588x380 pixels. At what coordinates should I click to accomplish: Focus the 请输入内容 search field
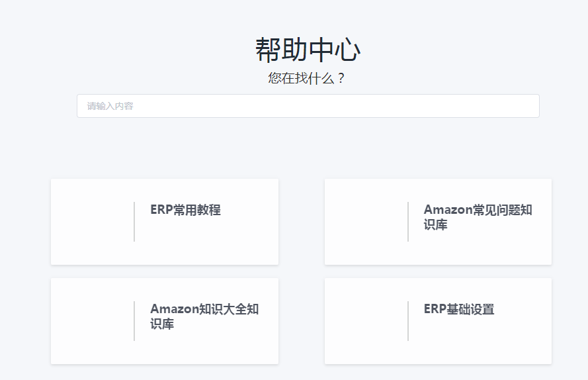pos(308,106)
